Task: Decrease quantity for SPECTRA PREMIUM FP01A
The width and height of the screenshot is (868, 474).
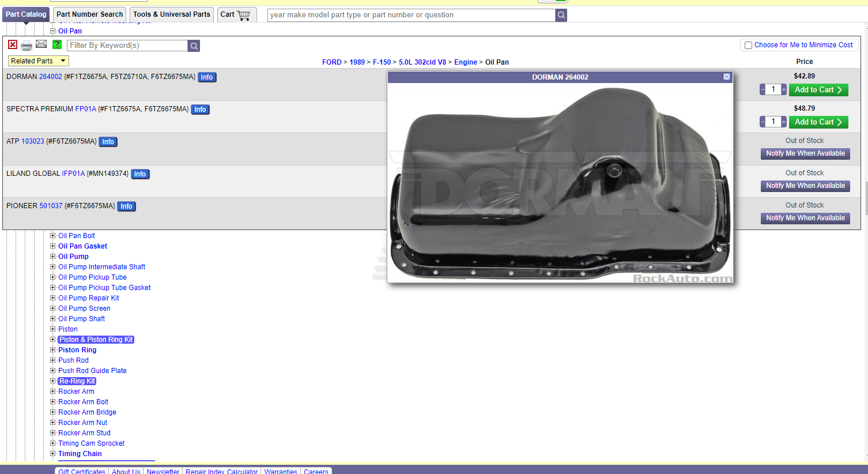Action: (763, 122)
